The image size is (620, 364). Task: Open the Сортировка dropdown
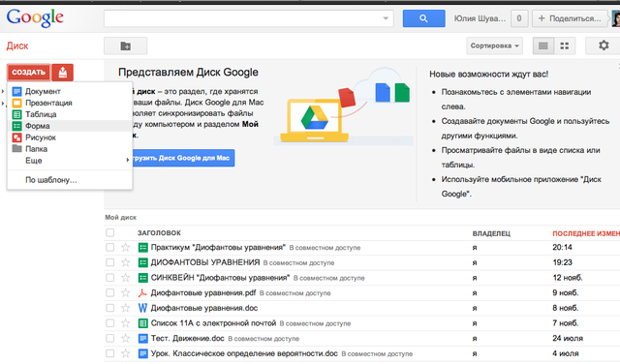coord(495,45)
